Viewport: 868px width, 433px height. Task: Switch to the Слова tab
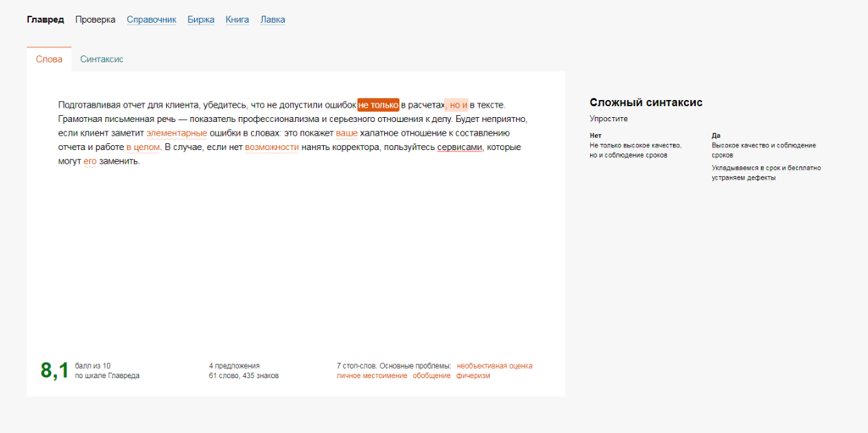[x=49, y=59]
